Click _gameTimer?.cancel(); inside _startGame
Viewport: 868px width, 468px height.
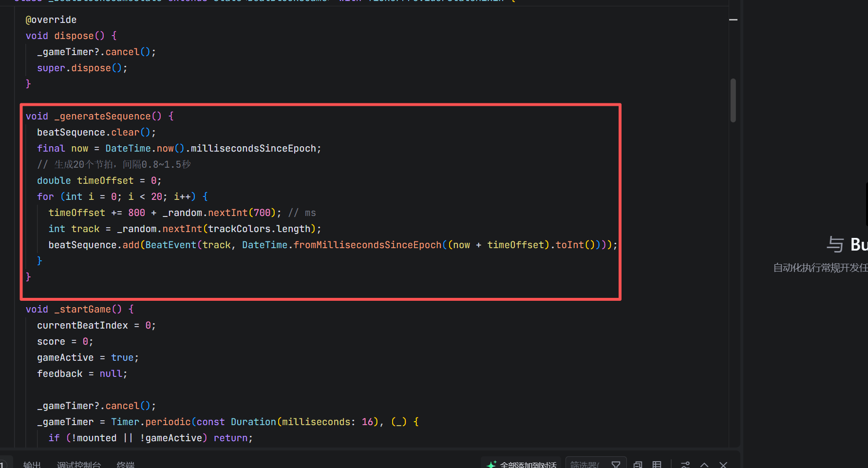96,406
